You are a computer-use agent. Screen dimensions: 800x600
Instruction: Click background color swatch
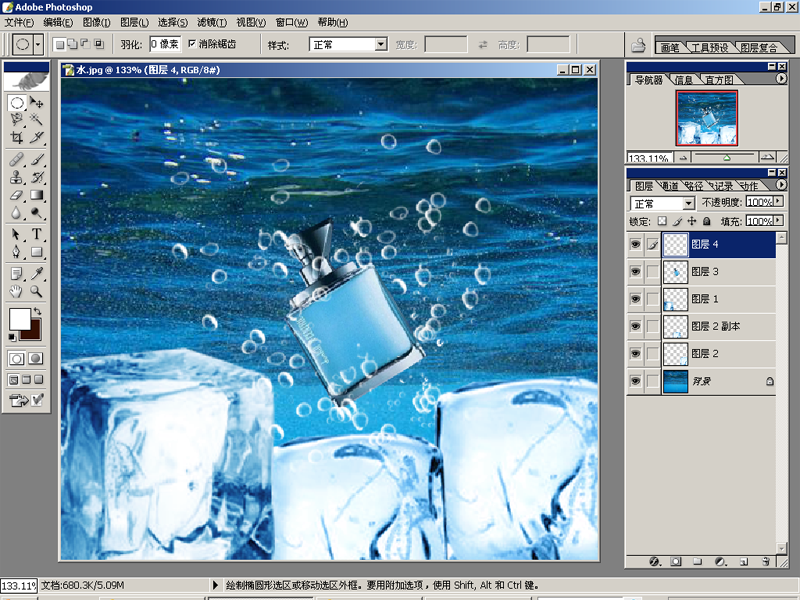click(34, 334)
